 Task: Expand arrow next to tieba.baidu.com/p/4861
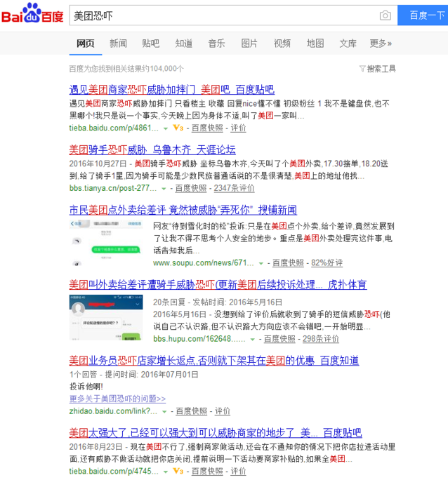166,128
